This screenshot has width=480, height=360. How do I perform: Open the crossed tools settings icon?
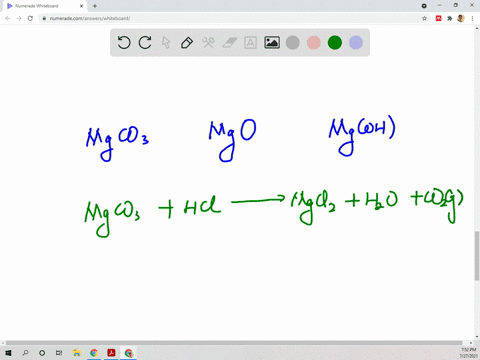[208, 43]
